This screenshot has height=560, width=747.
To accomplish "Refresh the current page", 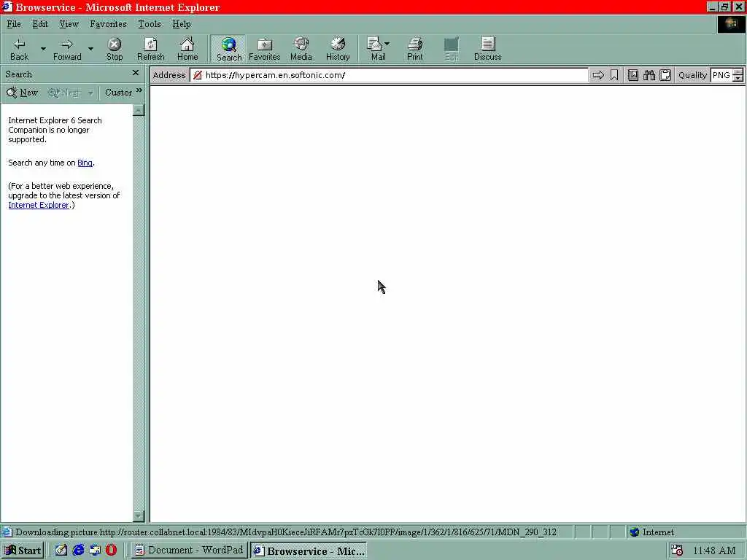I will pos(150,50).
